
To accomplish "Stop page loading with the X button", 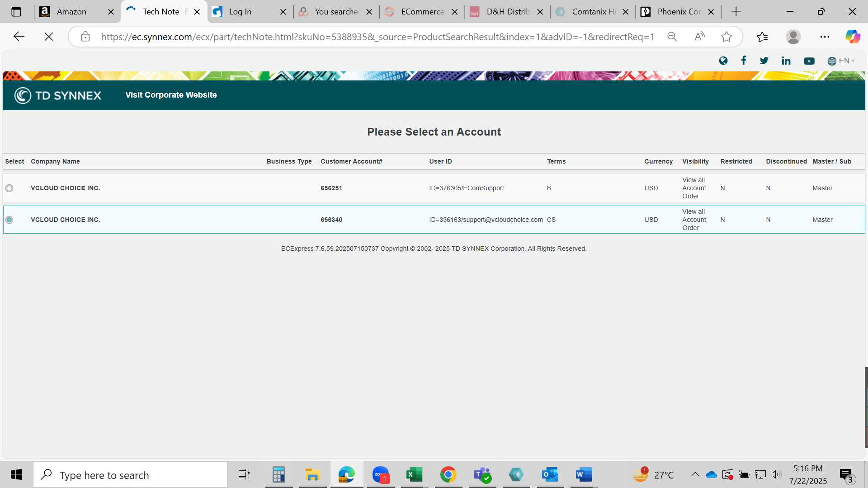I will click(x=49, y=37).
